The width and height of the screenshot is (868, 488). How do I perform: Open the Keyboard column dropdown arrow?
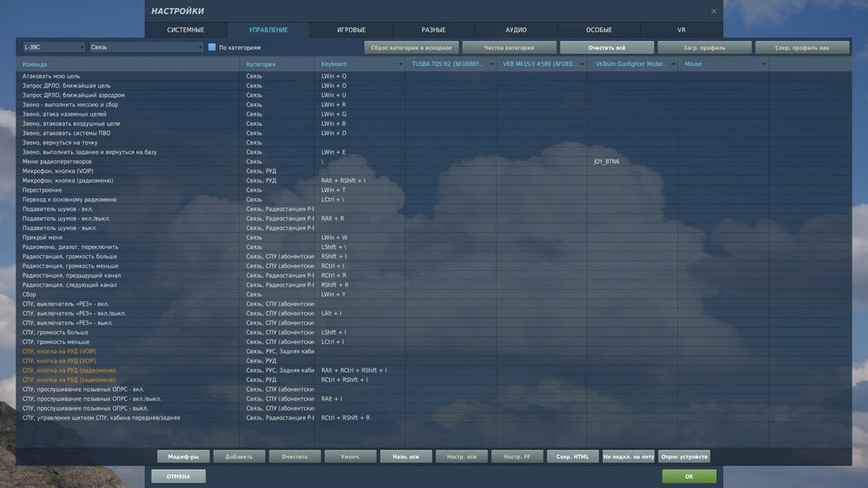400,64
